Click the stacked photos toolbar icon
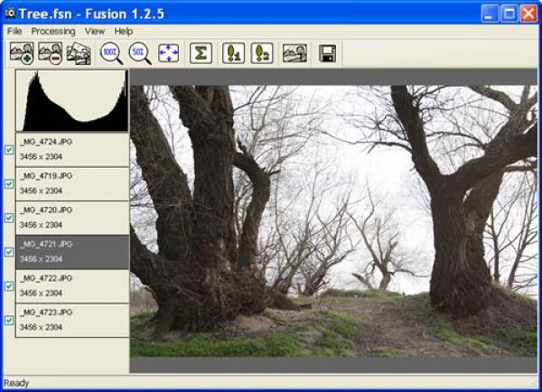Image resolution: width=542 pixels, height=392 pixels. 79,53
